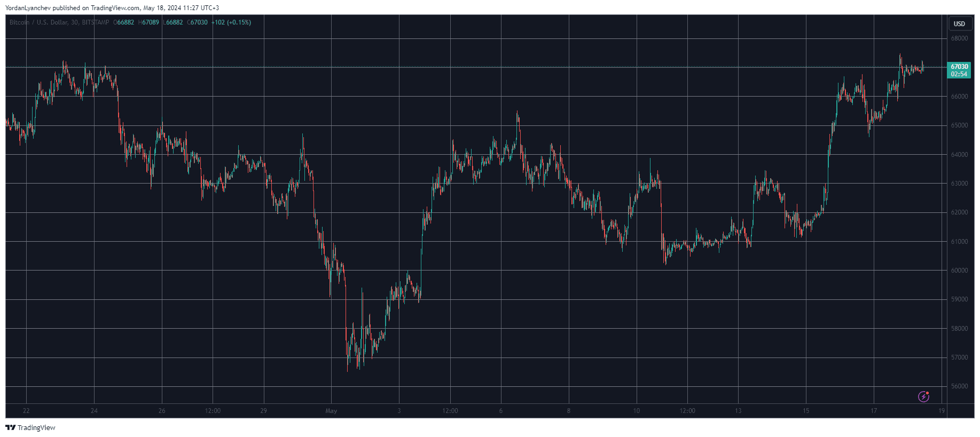Click the 02:54 candle countdown timer
Image resolution: width=980 pixels, height=437 pixels.
pos(959,74)
